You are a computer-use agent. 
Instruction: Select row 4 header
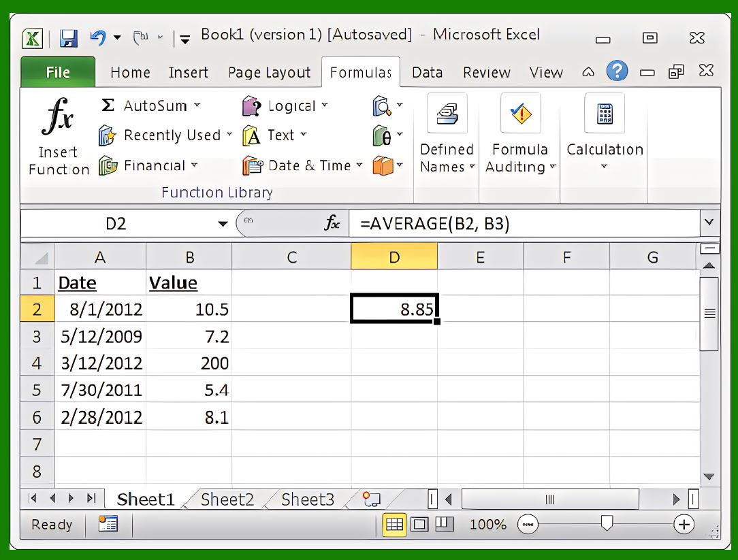coord(37,363)
